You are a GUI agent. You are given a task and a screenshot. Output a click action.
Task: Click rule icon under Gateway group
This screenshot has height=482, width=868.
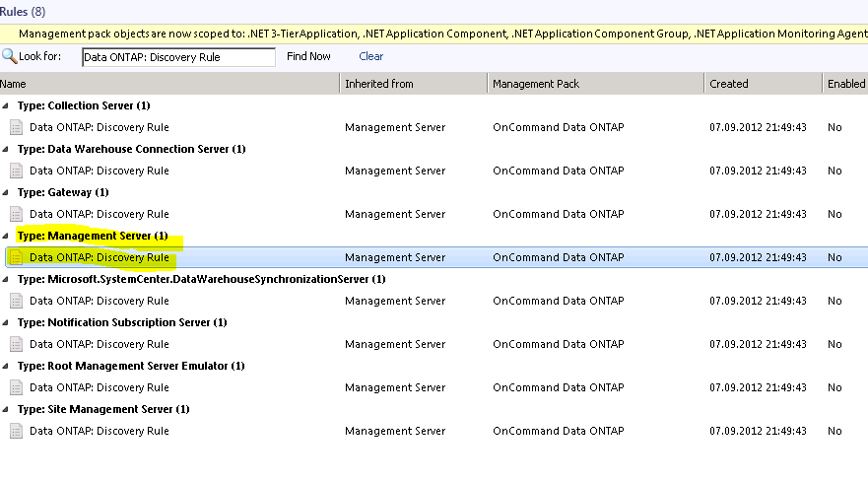click(16, 214)
